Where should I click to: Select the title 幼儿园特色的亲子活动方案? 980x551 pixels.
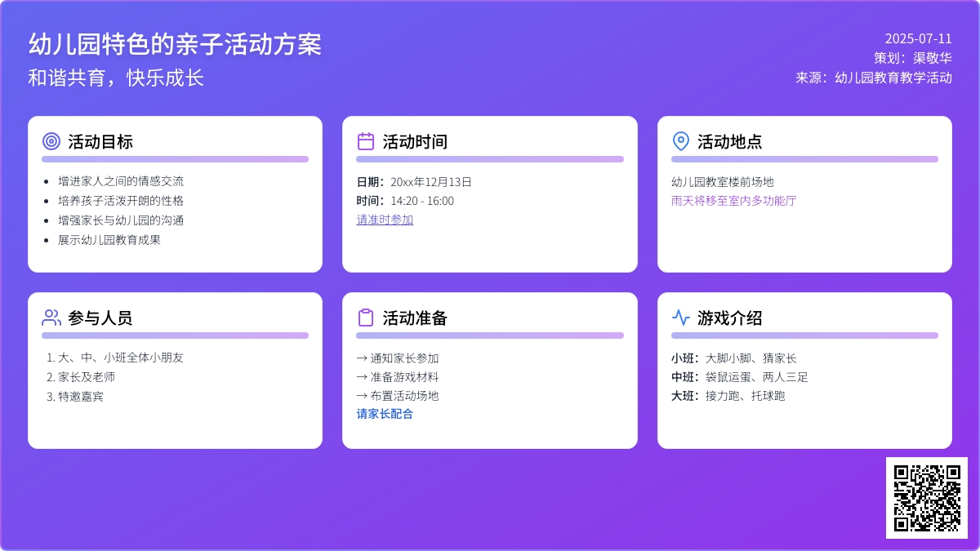[175, 44]
